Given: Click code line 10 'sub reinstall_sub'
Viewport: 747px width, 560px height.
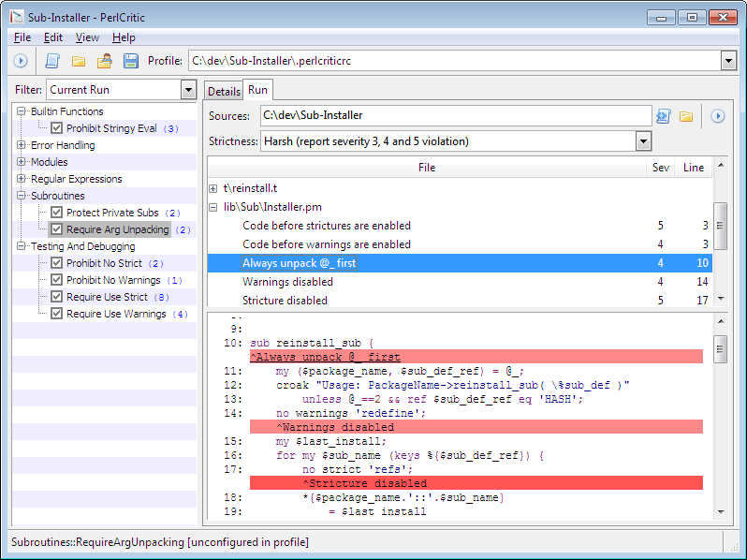Looking at the screenshot, I should tap(312, 343).
